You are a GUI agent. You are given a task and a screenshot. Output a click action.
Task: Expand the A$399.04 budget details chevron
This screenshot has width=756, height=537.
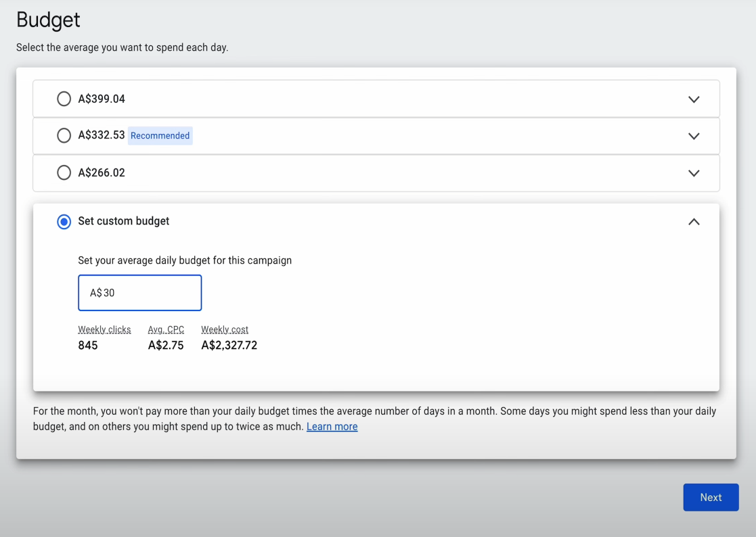(x=694, y=99)
